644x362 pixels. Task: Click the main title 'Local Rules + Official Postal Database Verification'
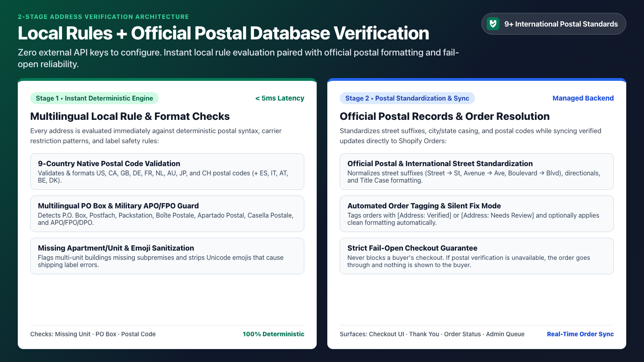click(223, 33)
